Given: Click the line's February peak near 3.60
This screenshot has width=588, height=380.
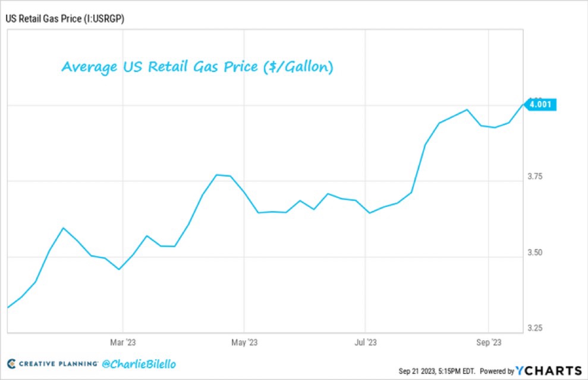Looking at the screenshot, I should coord(64,228).
